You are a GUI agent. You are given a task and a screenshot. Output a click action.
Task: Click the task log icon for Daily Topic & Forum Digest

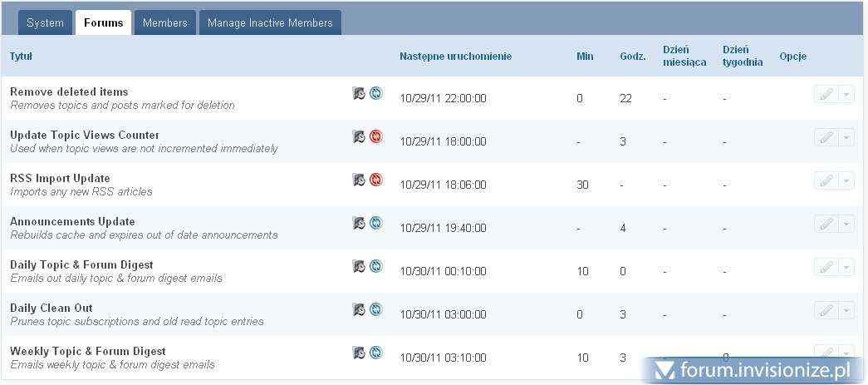click(359, 266)
